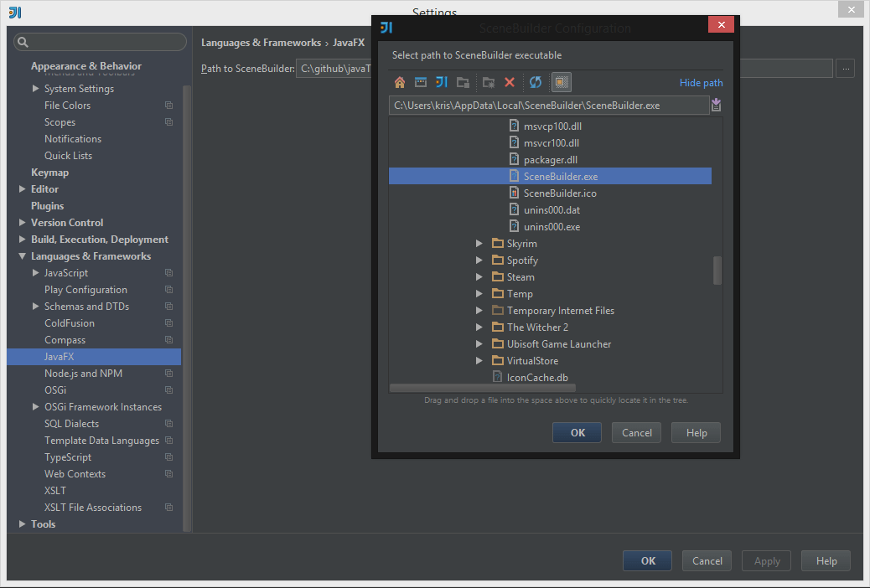Toggle show hidden files and directories
Screen dimensions: 870x588
point(561,83)
